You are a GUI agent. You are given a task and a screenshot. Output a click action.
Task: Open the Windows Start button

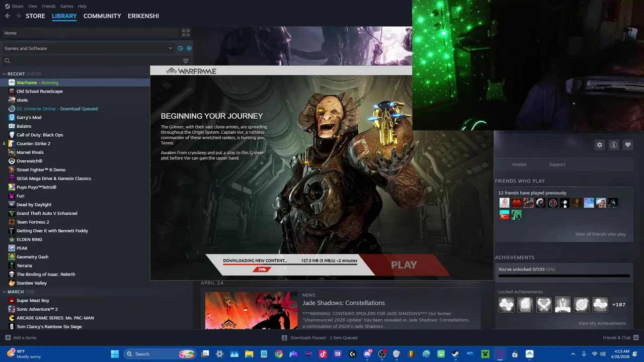(115, 354)
